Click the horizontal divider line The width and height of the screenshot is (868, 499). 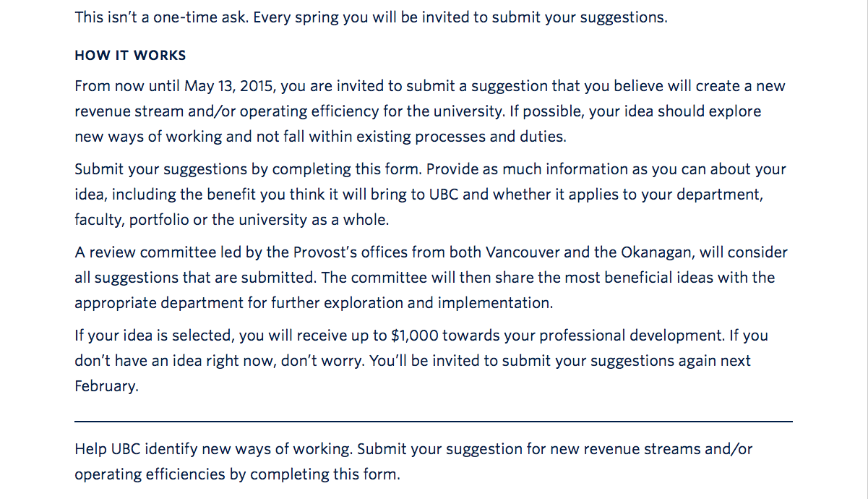[434, 421]
